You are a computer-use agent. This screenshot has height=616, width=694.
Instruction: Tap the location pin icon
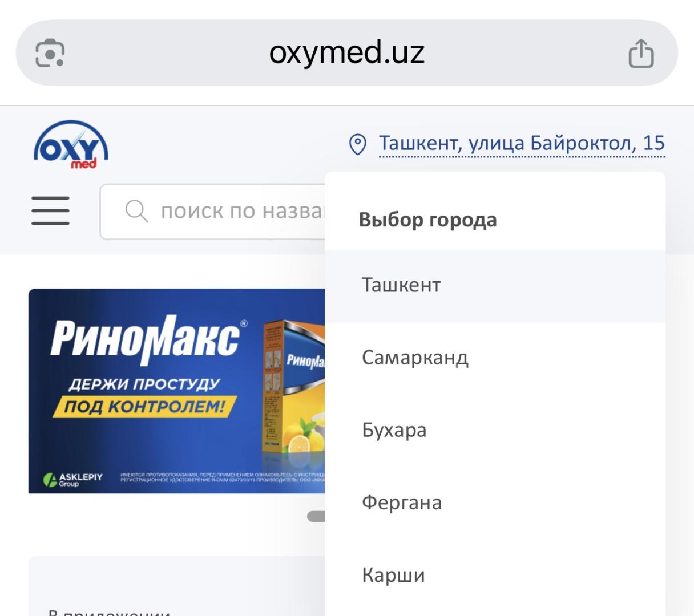coord(358,144)
